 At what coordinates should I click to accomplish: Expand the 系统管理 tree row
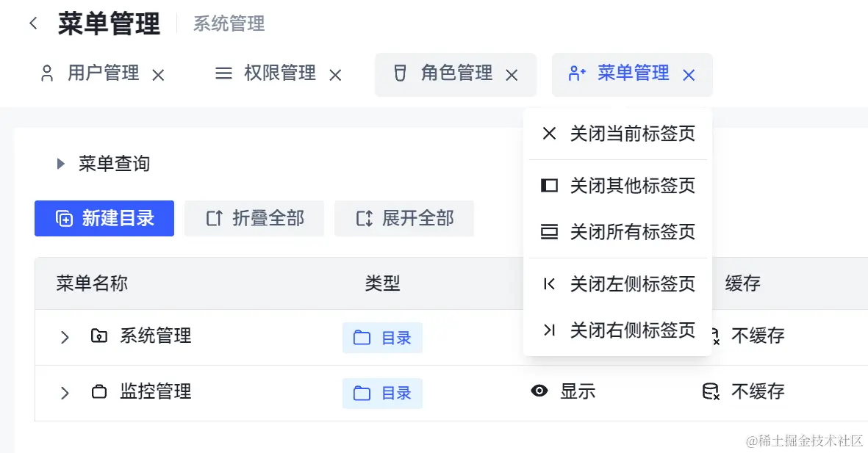pos(65,337)
